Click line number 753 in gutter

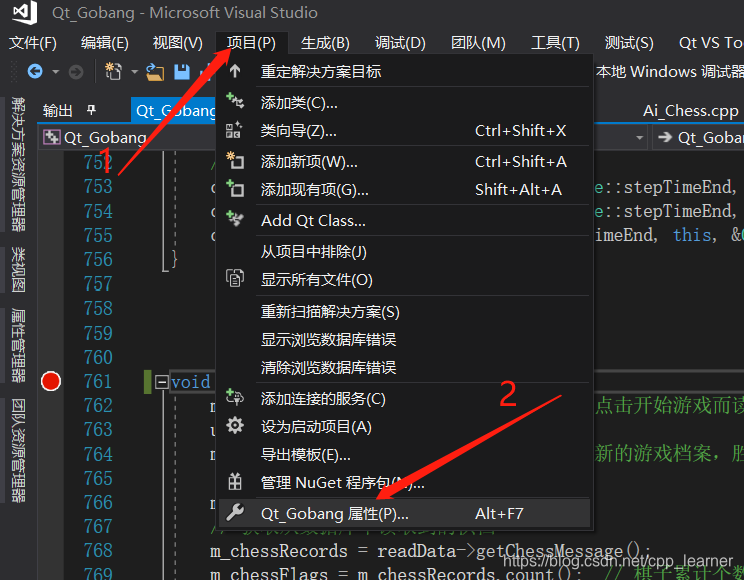tap(98, 187)
